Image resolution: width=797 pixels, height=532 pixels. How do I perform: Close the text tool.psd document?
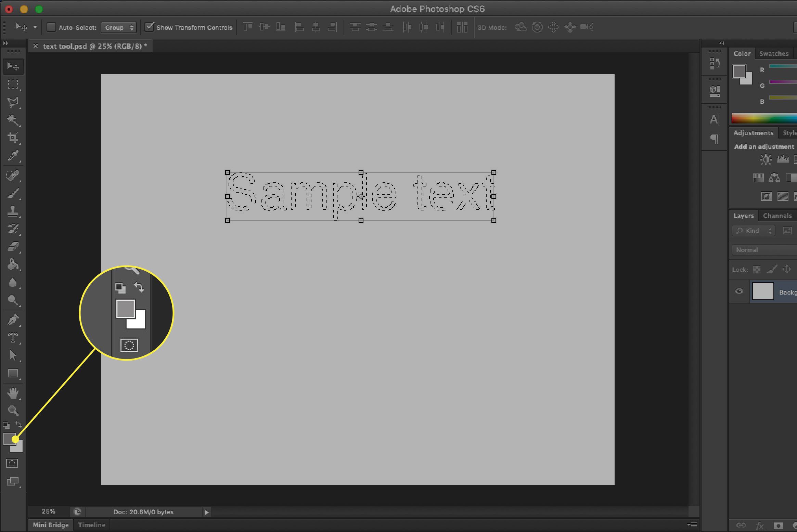(35, 46)
